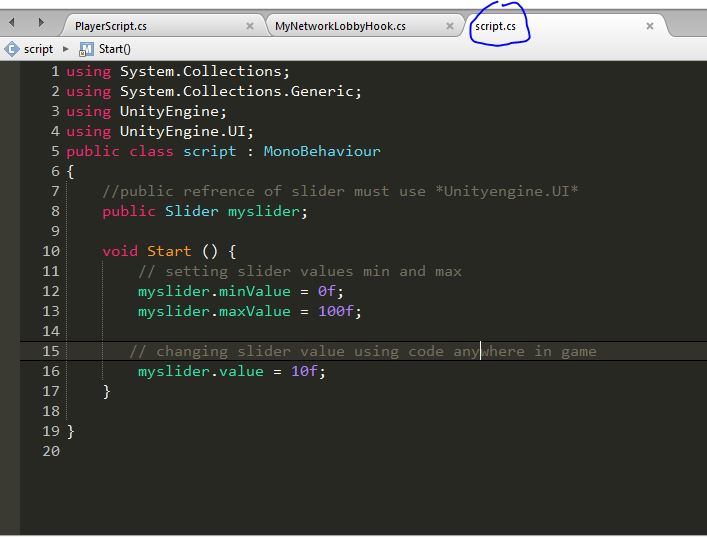Viewport: 707px width, 537px height.
Task: Click the 0f value on line 12
Action: pyautogui.click(x=326, y=291)
